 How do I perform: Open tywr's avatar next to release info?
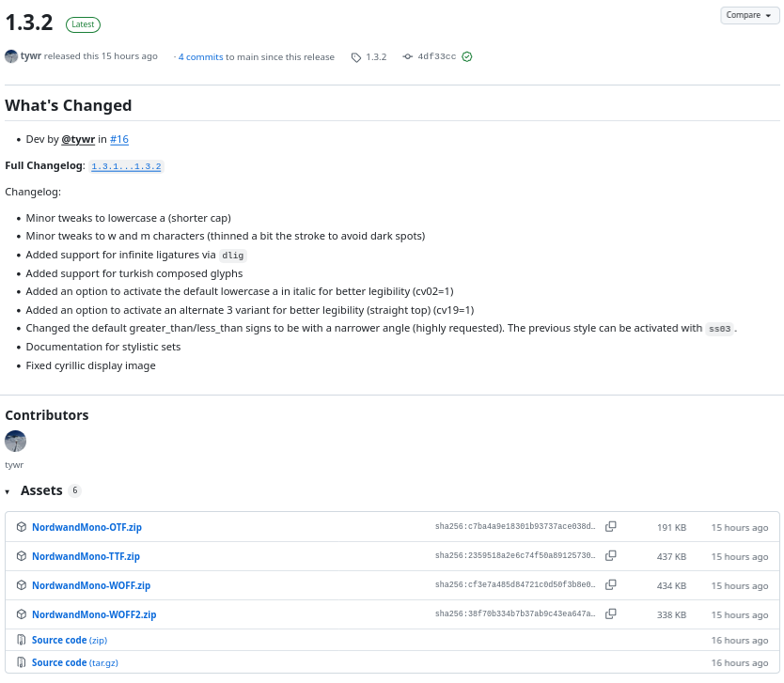[x=11, y=56]
